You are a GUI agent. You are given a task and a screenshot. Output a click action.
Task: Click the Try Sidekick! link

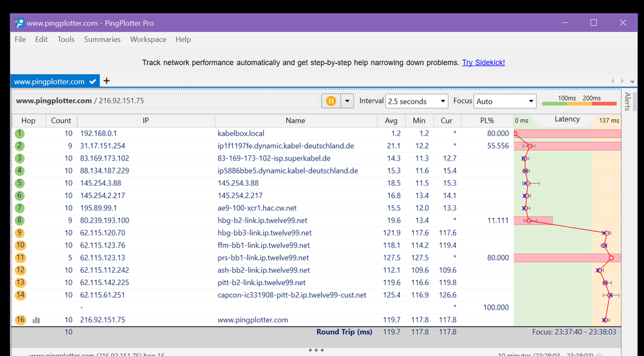click(x=483, y=63)
